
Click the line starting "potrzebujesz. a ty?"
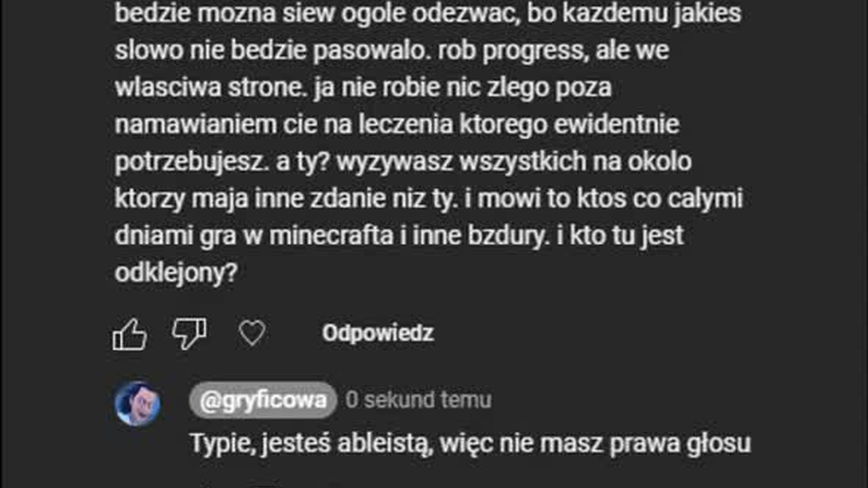pos(403,163)
